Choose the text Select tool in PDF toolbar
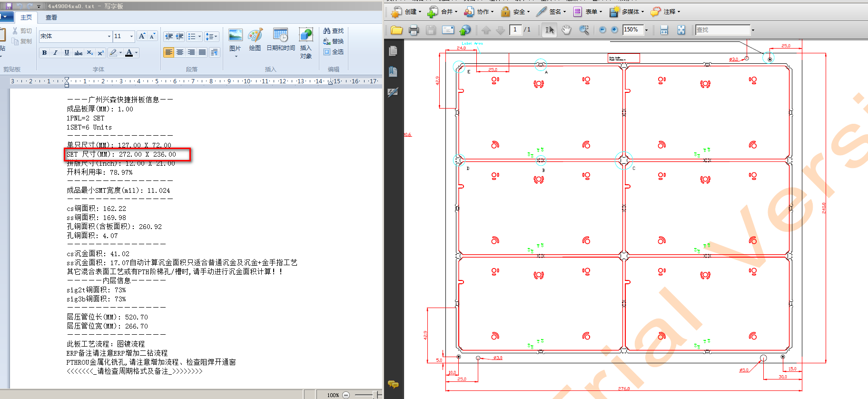The image size is (868, 399). tap(549, 30)
